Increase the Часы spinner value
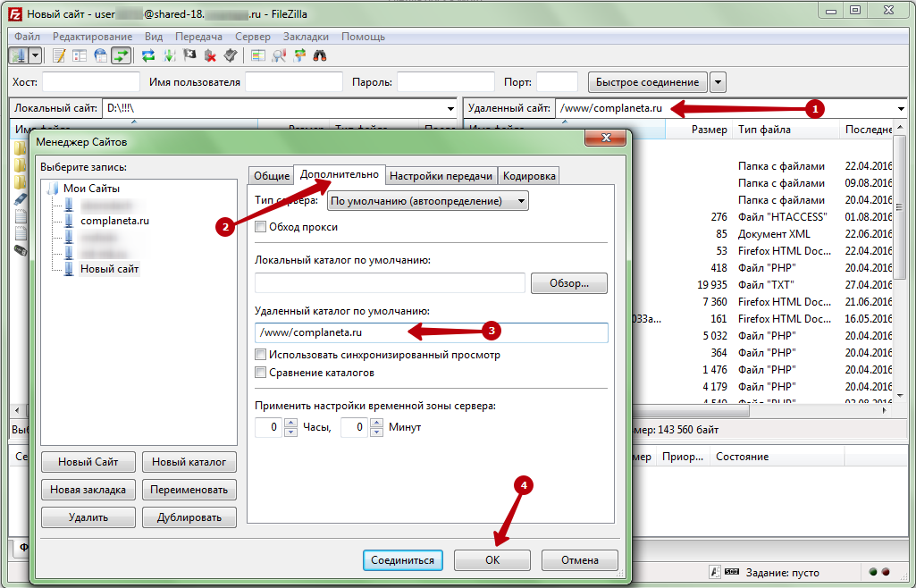The height and width of the screenshot is (588, 916). click(290, 423)
